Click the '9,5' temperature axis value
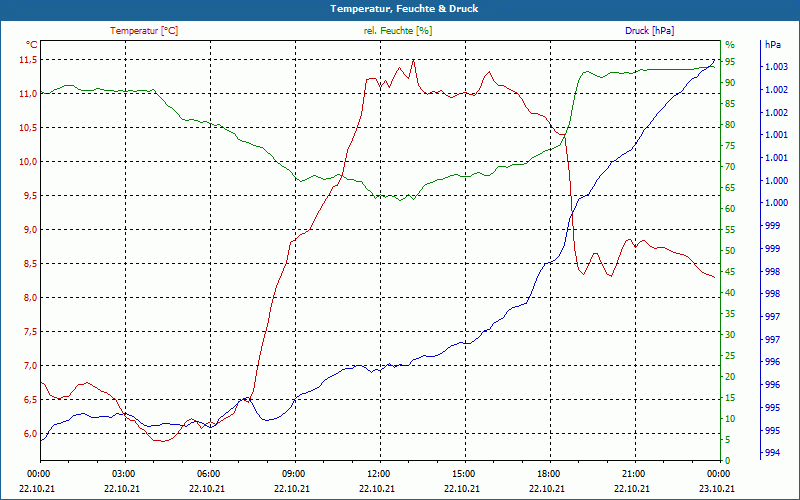 click(x=30, y=196)
